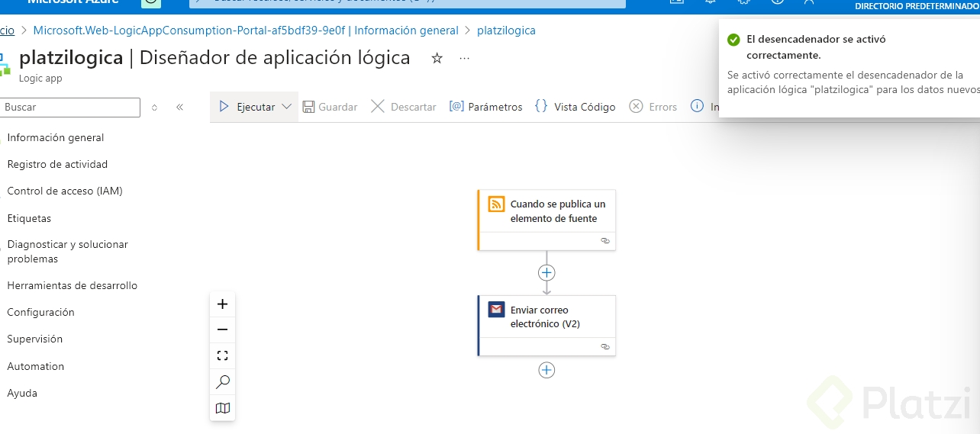Expand Automation in the sidebar
The height and width of the screenshot is (434, 980).
[35, 367]
